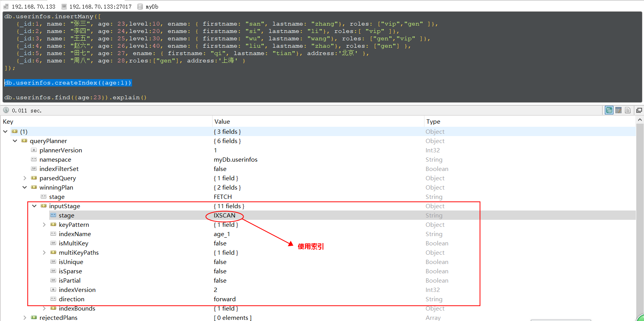Expand the rejectedPlans array
This screenshot has width=644, height=321.
click(25, 318)
